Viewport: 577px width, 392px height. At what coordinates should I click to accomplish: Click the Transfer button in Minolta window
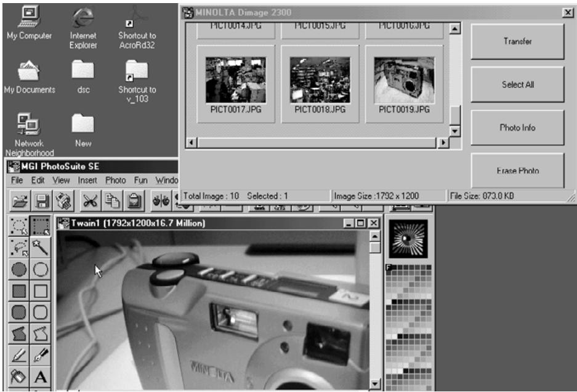(517, 41)
